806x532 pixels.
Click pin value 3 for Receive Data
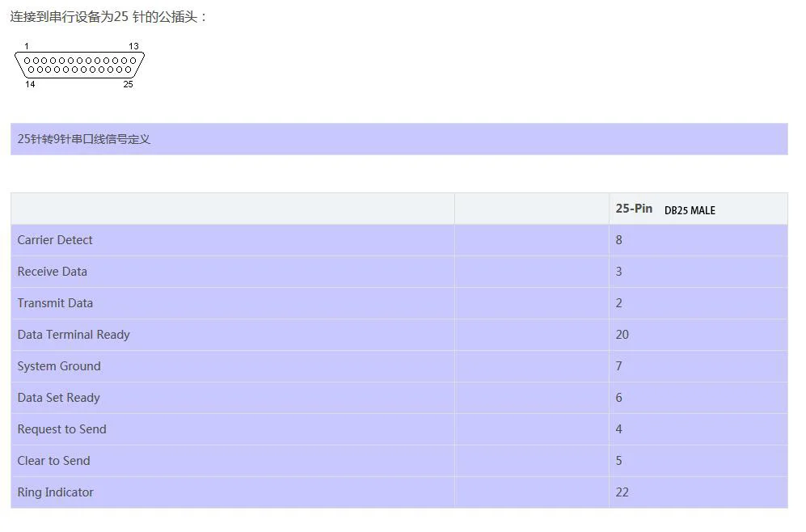coord(619,272)
